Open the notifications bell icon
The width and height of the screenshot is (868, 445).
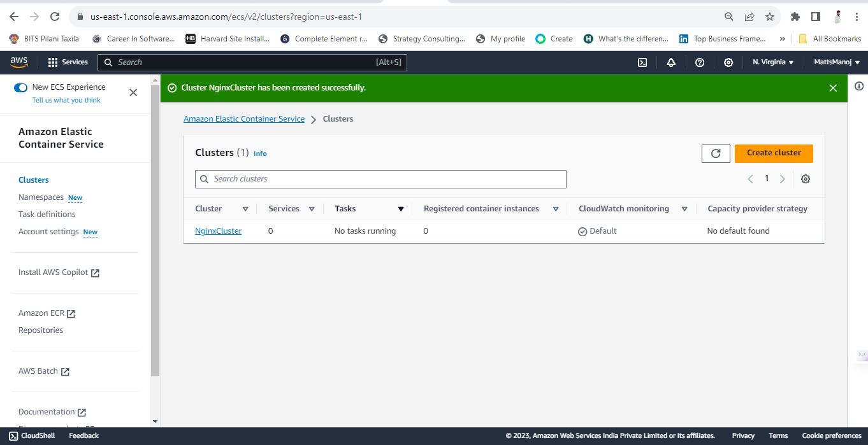671,62
